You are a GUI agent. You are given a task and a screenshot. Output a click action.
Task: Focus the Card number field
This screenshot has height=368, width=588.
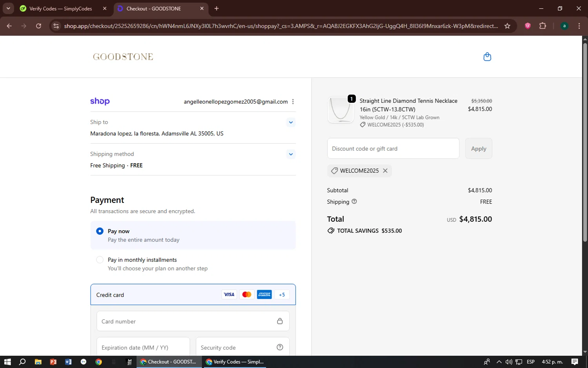tap(193, 321)
